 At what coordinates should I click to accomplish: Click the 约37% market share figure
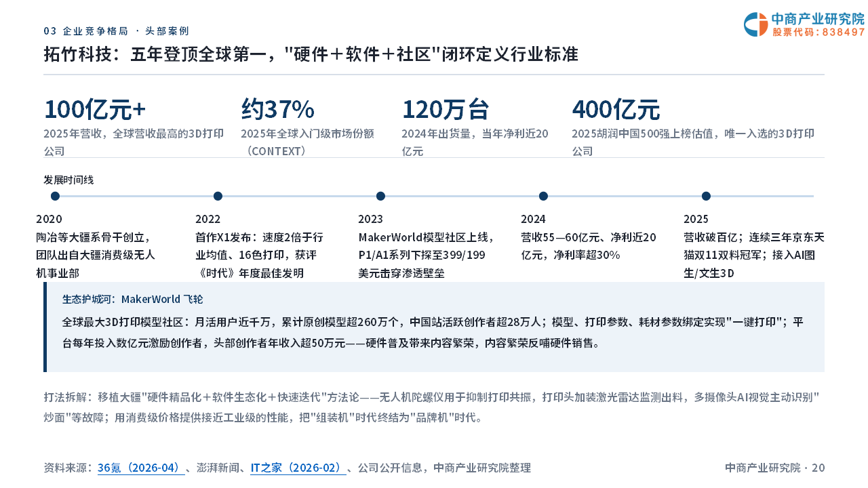click(x=278, y=109)
